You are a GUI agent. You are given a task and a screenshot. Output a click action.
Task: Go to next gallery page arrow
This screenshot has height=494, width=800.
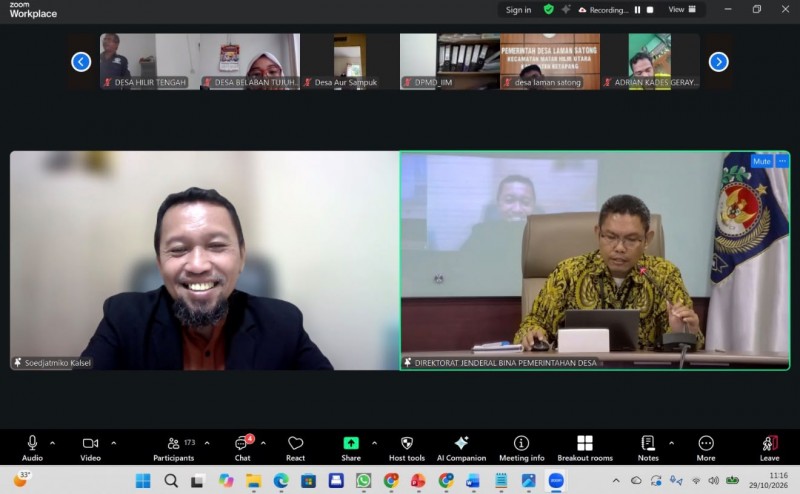(x=718, y=62)
